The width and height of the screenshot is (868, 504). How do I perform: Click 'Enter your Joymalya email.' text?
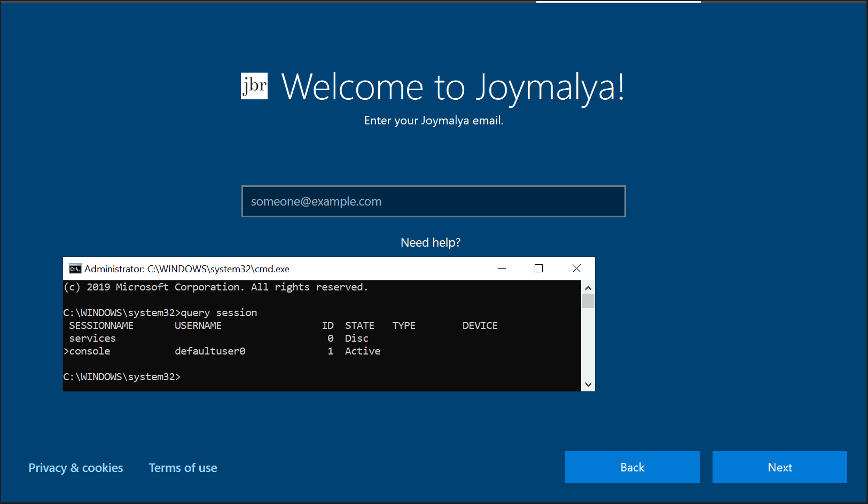(434, 121)
